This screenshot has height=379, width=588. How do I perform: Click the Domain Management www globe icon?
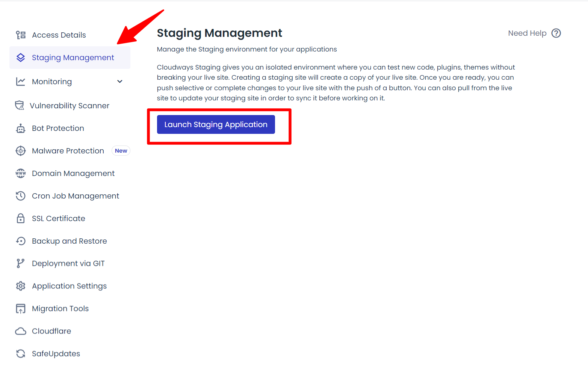tap(21, 173)
